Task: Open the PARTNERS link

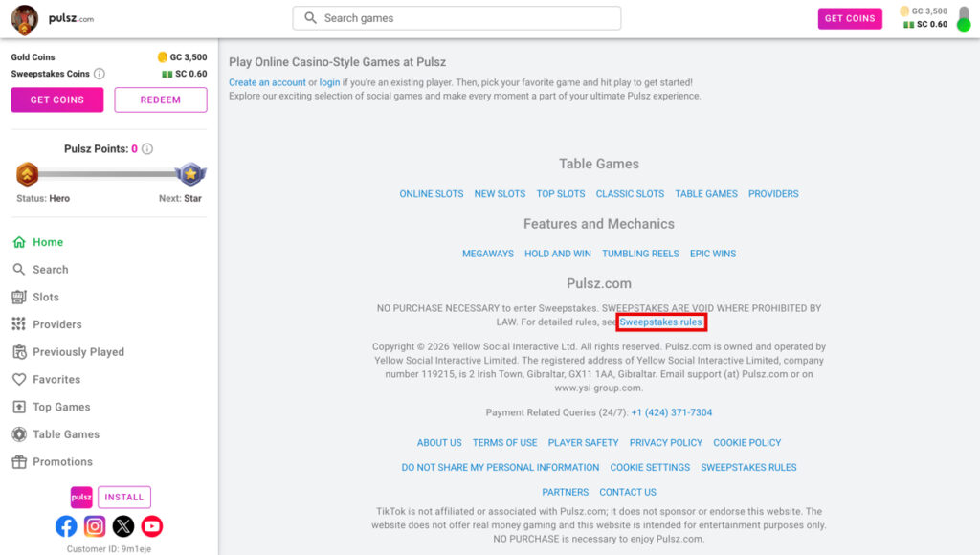Action: [x=565, y=493]
